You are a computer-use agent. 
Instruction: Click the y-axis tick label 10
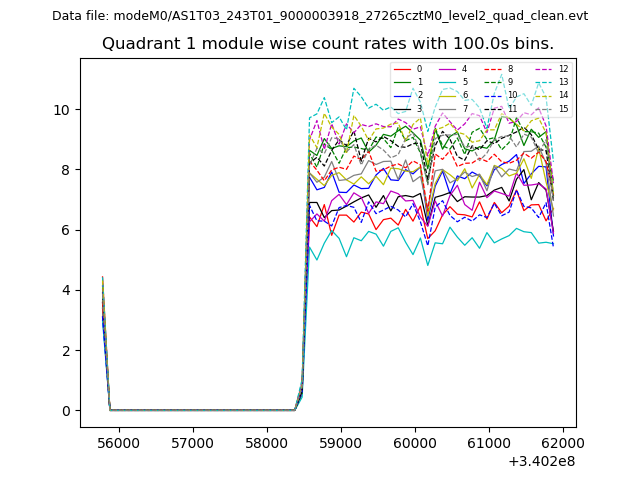(61, 109)
